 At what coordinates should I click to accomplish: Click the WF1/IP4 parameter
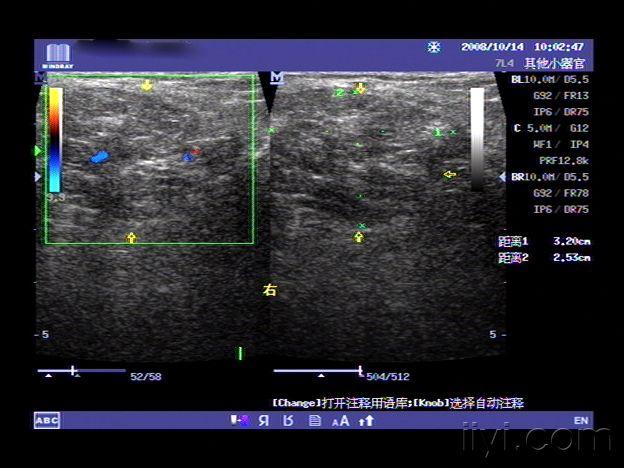[x=561, y=144]
